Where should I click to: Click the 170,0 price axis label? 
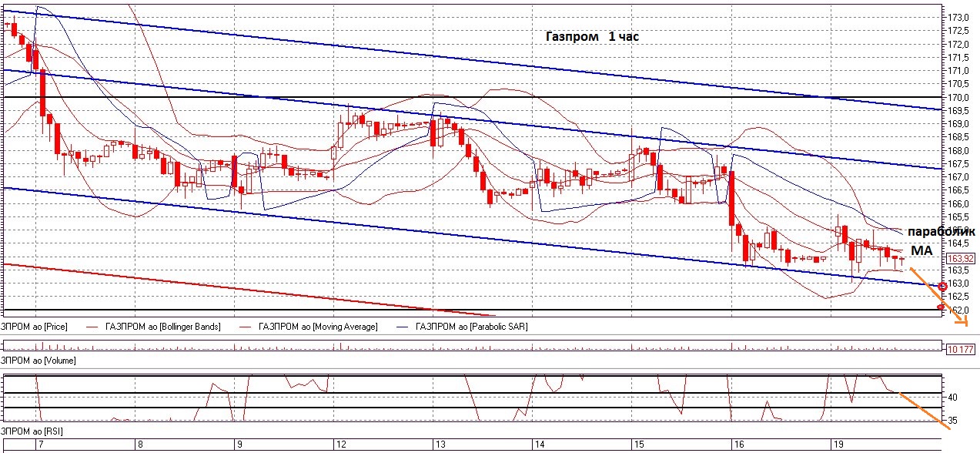tap(959, 97)
